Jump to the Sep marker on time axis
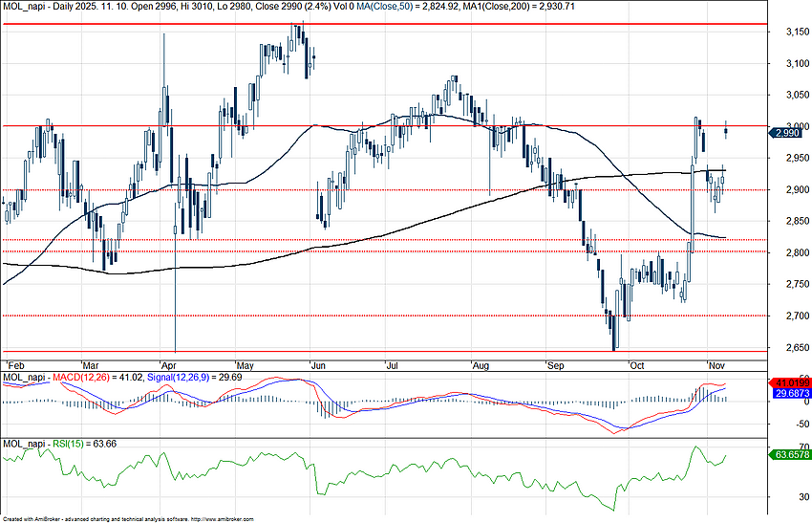The width and height of the screenshot is (812, 523). click(556, 365)
